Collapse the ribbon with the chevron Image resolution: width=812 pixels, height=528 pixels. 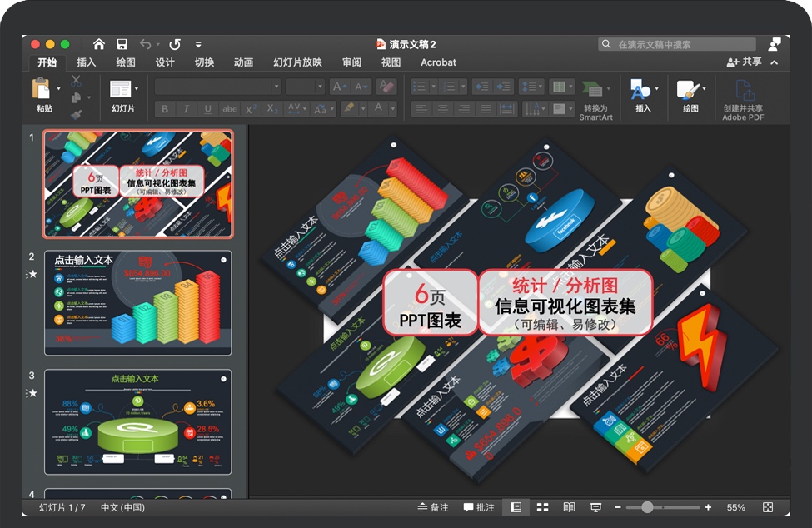[x=775, y=62]
